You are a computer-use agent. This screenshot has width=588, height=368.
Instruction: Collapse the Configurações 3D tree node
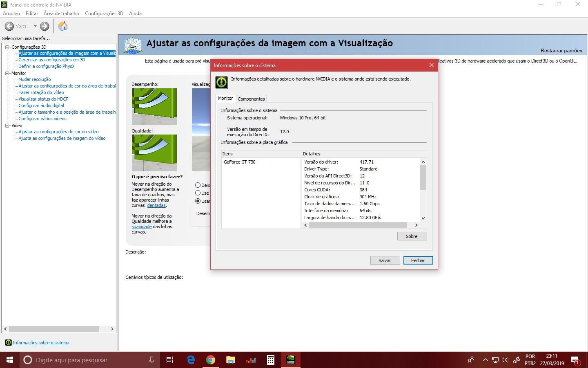pos(7,47)
